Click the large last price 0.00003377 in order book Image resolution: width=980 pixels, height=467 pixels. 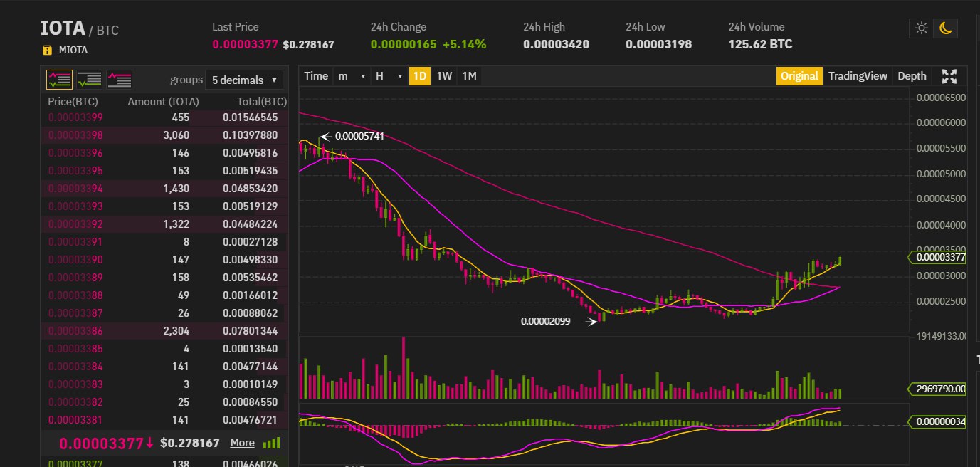click(x=101, y=444)
